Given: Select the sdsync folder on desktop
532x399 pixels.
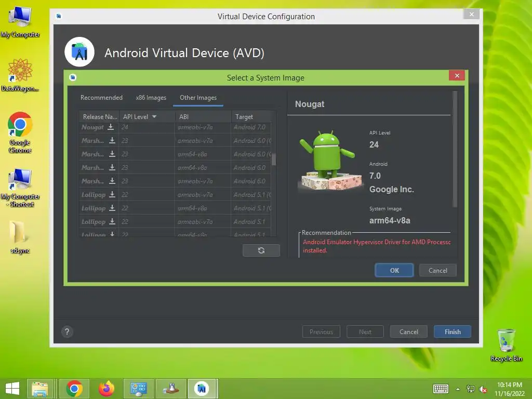Looking at the screenshot, I should click(x=20, y=237).
